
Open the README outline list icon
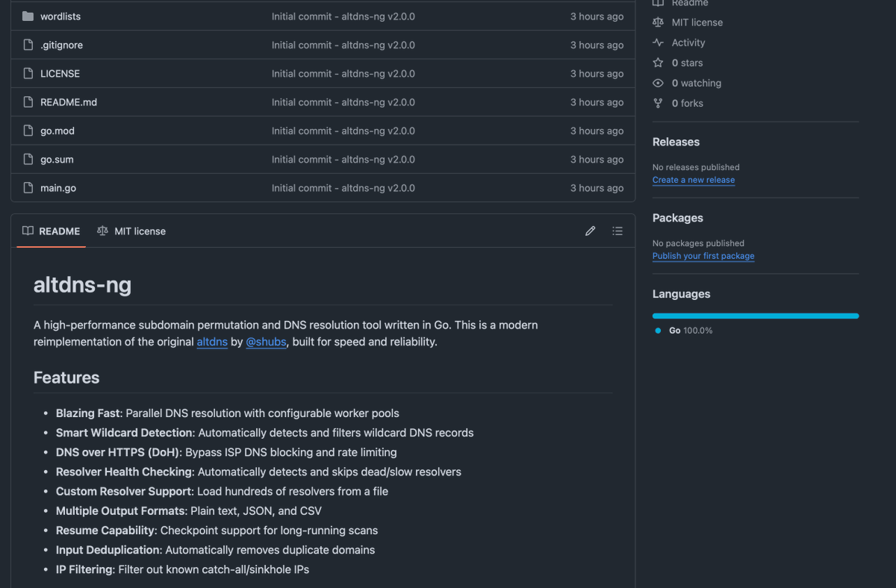[617, 231]
